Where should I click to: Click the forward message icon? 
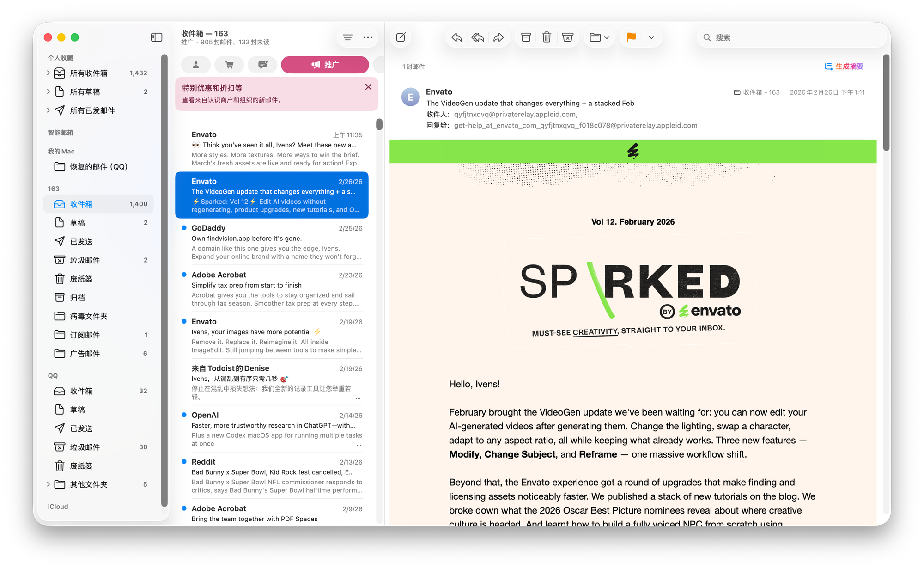(x=498, y=37)
